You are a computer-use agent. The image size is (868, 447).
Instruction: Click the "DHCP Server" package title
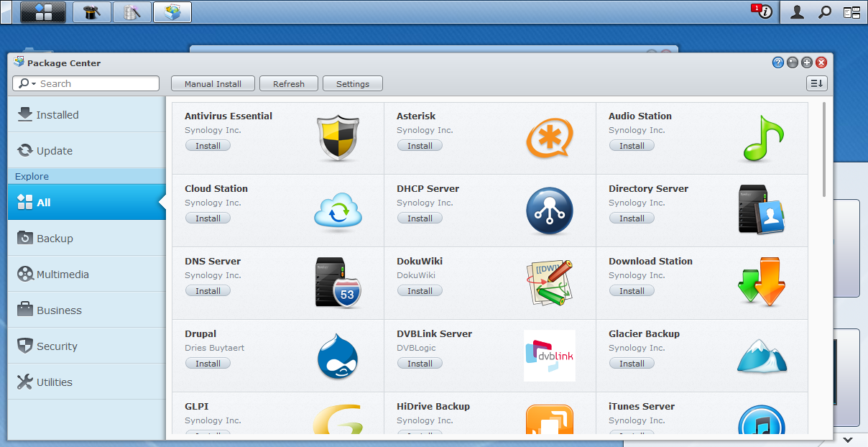(x=428, y=188)
